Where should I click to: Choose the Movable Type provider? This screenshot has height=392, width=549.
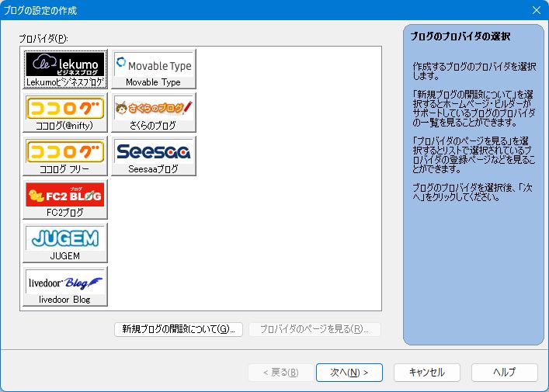(x=153, y=69)
